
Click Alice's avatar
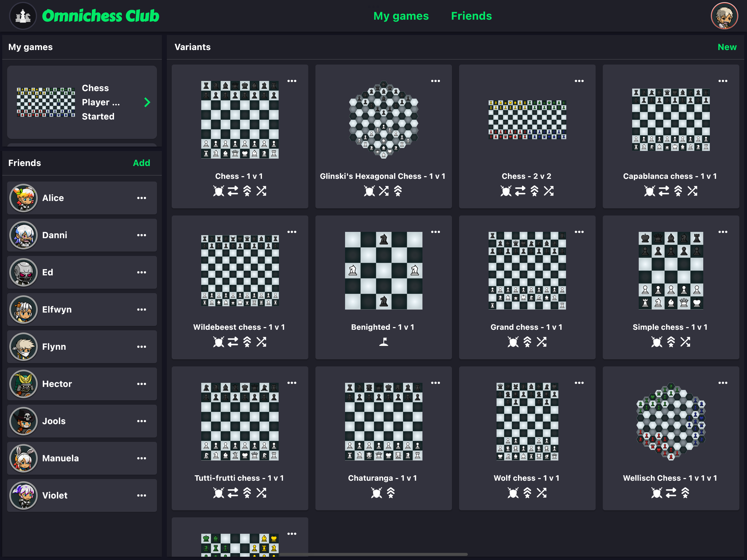click(23, 198)
